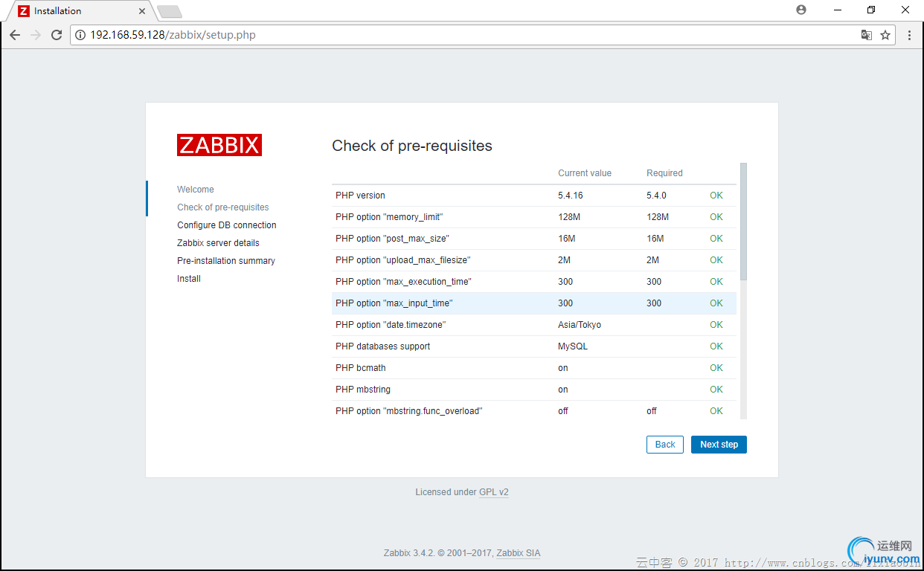
Task: Click the browser forward arrow
Action: [36, 35]
